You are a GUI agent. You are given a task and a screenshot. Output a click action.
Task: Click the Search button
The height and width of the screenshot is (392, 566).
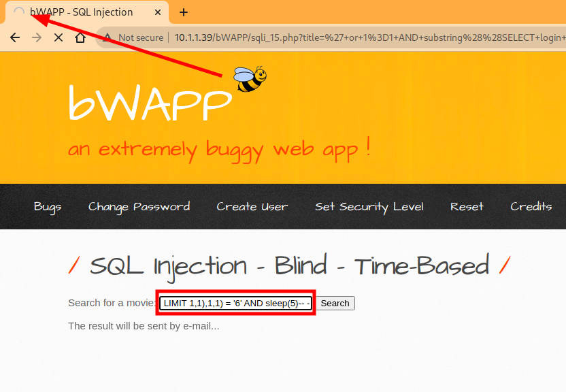(x=335, y=304)
